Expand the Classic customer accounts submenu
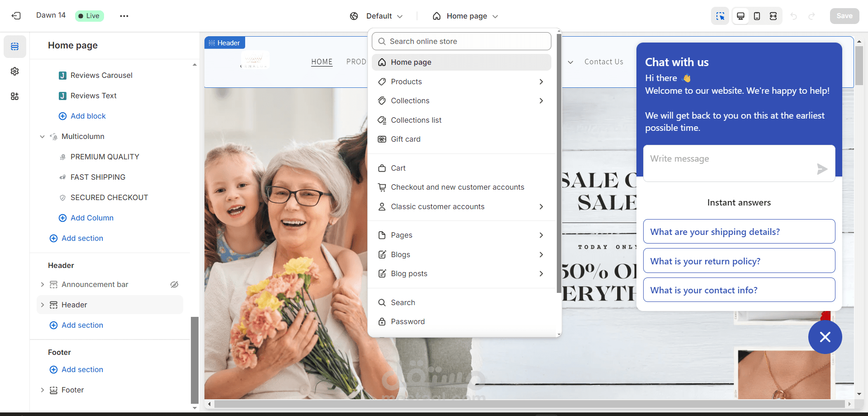The height and width of the screenshot is (416, 868). 541,206
